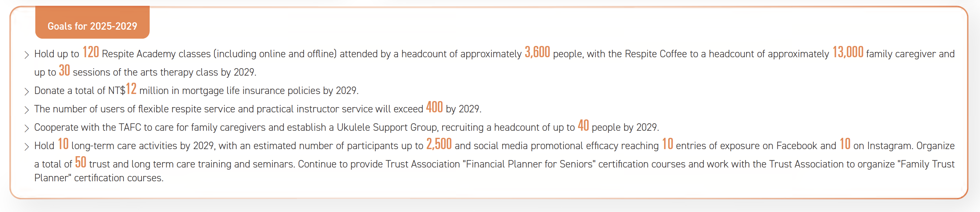Click the chevron before Donate a total
Screen dimensions: 980x212
click(26, 92)
